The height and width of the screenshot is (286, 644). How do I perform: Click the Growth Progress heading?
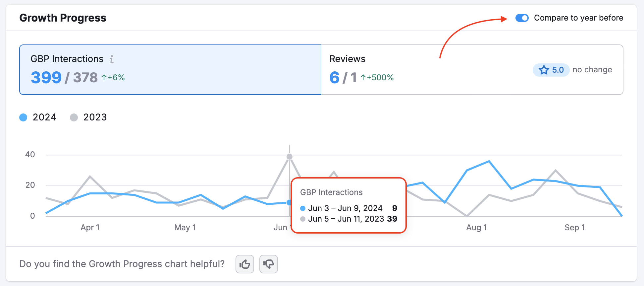pyautogui.click(x=63, y=18)
